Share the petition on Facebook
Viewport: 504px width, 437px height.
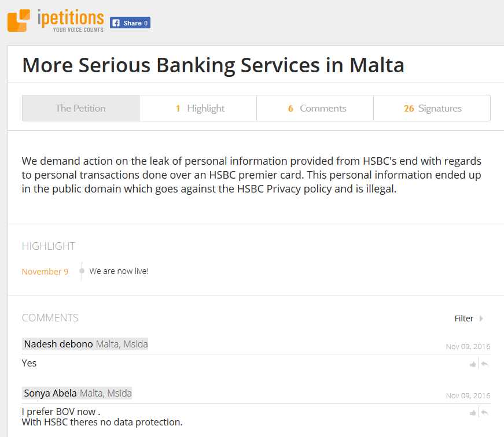tap(130, 23)
